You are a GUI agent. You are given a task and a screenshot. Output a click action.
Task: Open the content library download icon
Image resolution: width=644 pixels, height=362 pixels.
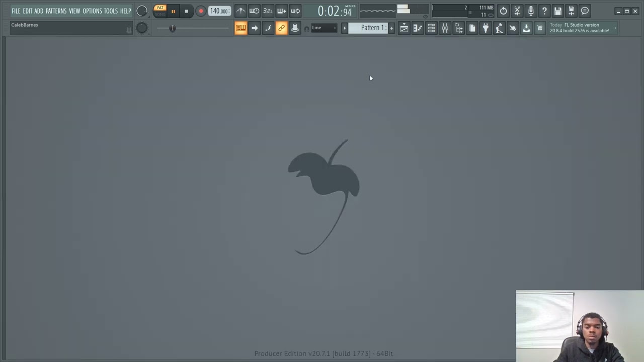[526, 28]
